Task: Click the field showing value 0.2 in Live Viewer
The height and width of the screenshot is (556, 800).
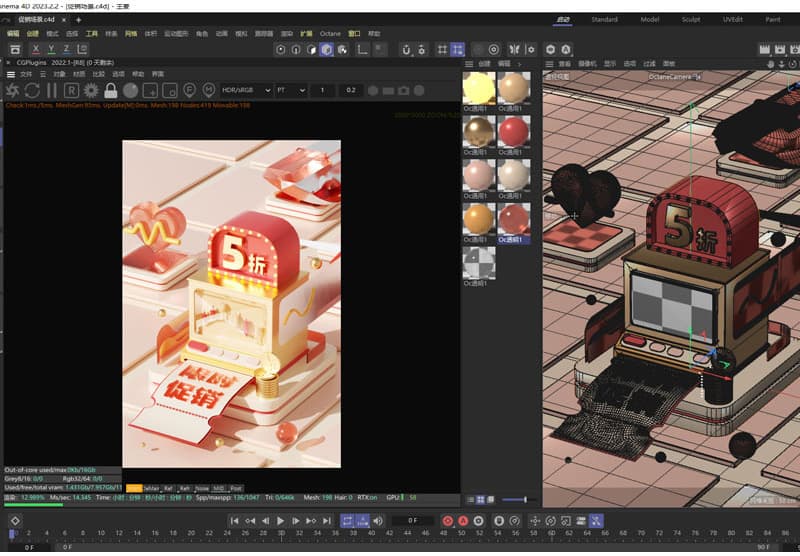Action: [x=351, y=90]
